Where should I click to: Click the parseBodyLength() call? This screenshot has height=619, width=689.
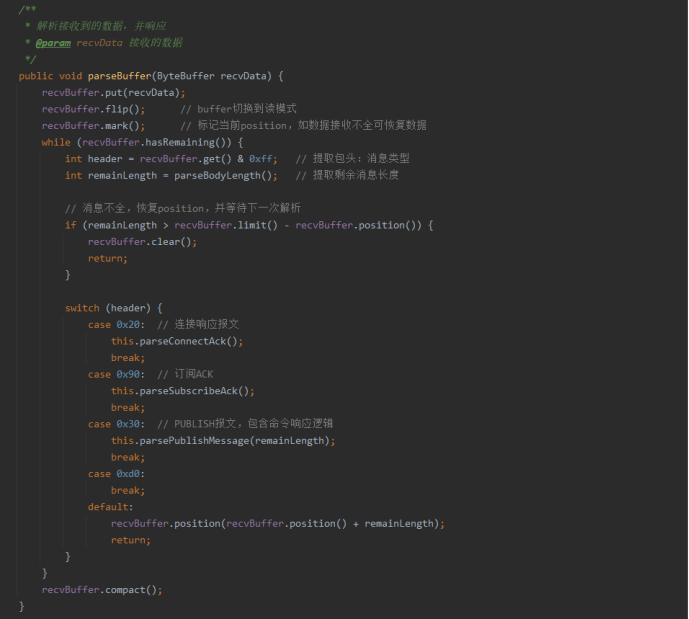[x=223, y=176]
